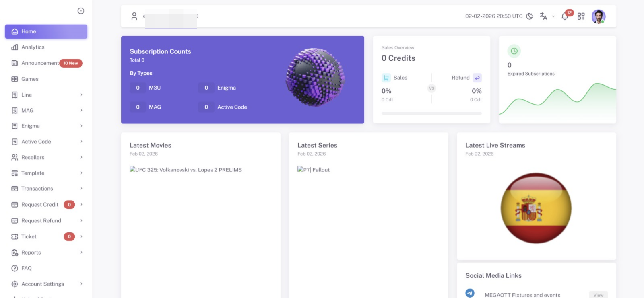Click the Expired Subscriptions clock icon
Screen dimensions: 644x298
coord(514,51)
